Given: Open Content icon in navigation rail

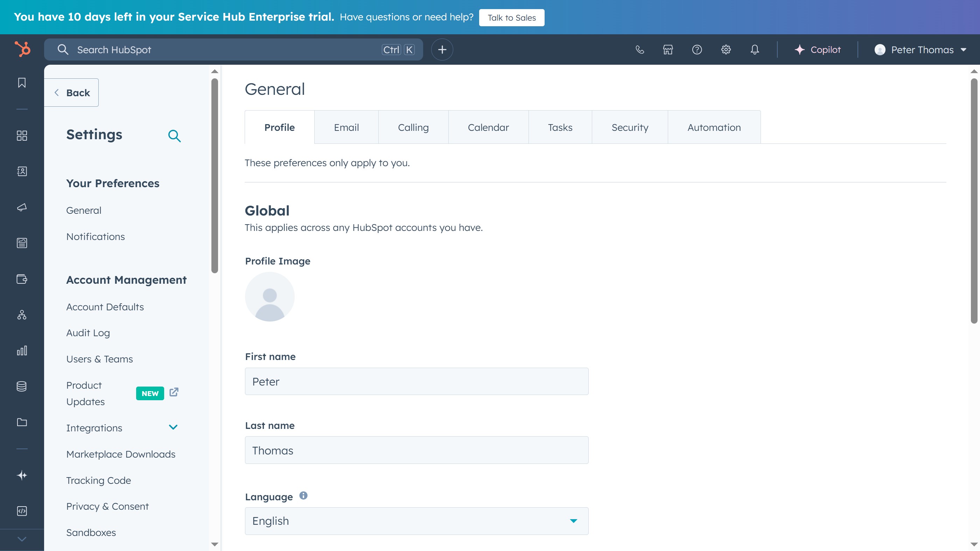Looking at the screenshot, I should point(22,242).
